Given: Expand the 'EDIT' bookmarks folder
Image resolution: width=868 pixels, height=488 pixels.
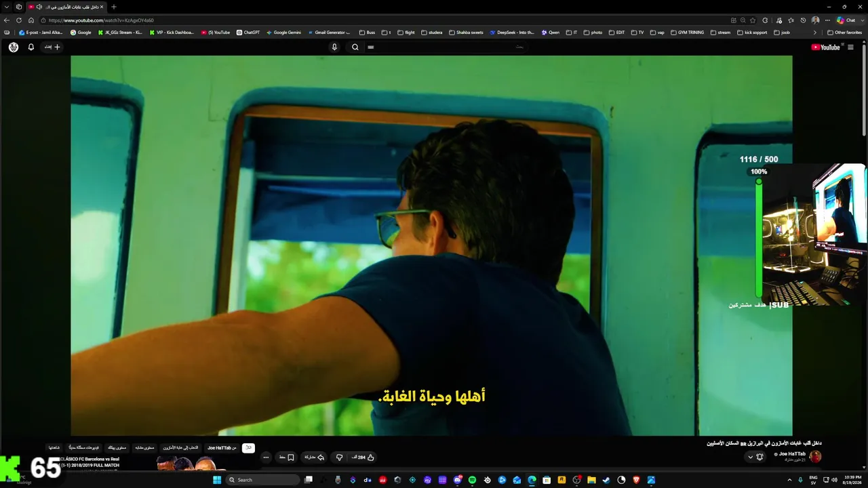Looking at the screenshot, I should [x=617, y=33].
